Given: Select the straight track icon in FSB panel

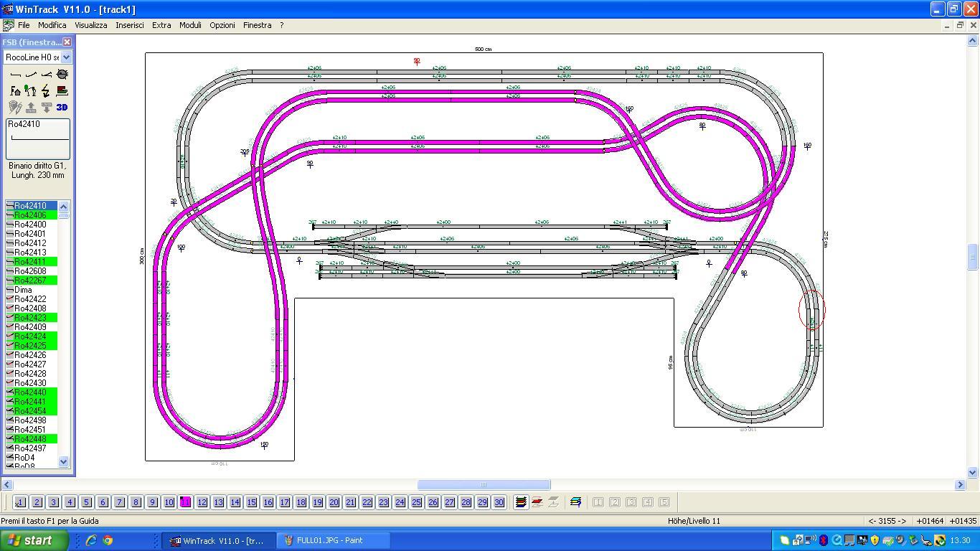Looking at the screenshot, I should tap(15, 74).
